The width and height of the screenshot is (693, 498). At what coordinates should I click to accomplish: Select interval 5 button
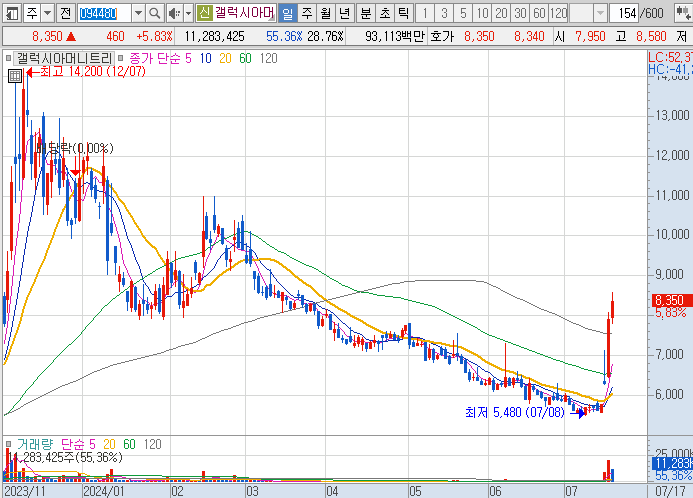tap(463, 14)
